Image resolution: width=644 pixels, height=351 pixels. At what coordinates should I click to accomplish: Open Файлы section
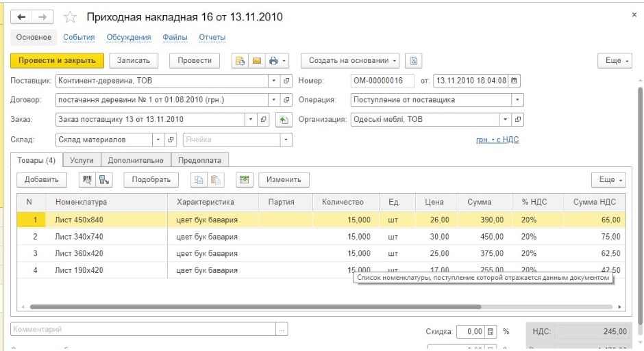pyautogui.click(x=175, y=38)
